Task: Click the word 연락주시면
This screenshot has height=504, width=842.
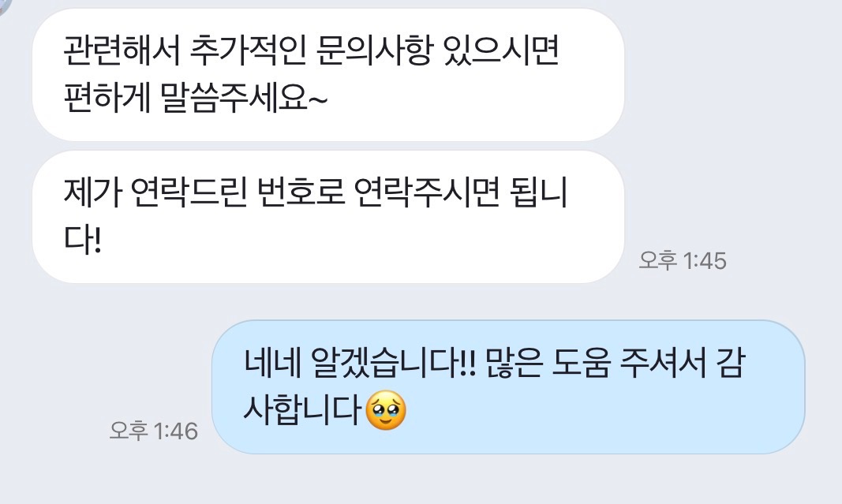Action: [428, 192]
